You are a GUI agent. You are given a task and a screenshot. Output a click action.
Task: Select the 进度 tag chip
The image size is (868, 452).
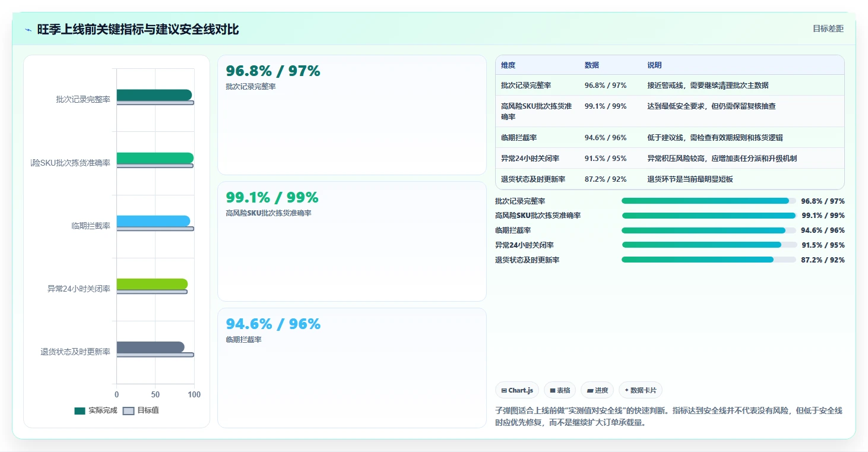597,390
